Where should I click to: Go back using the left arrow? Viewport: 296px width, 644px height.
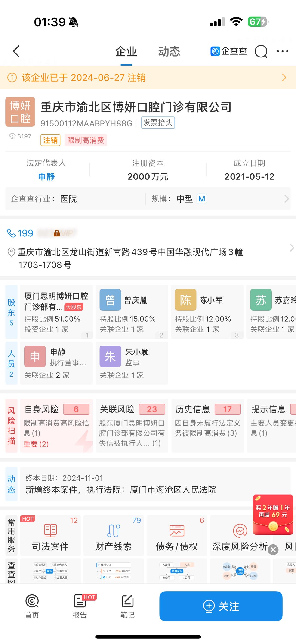coord(16,51)
